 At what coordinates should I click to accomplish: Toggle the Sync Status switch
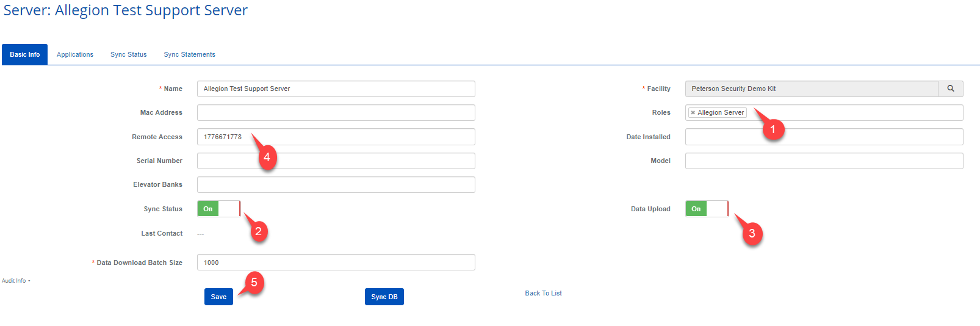(x=218, y=209)
